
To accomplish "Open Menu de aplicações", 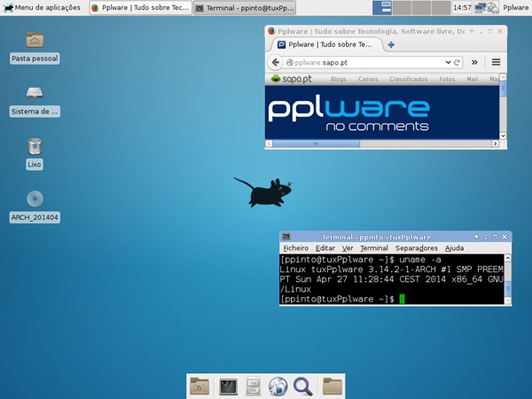I will 42,7.
